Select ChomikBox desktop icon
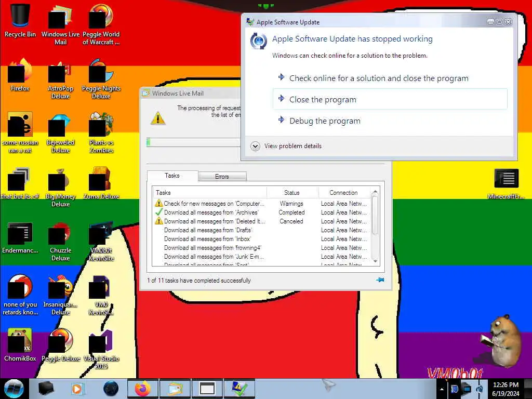 point(20,344)
